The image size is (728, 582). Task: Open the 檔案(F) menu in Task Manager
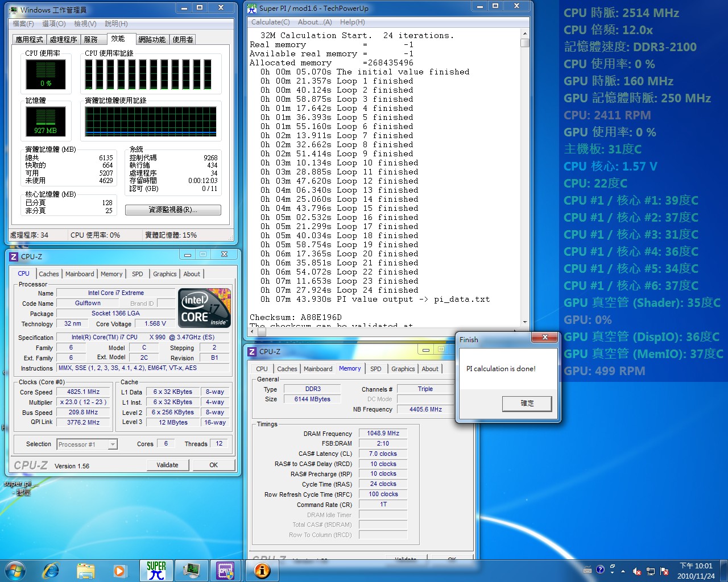point(23,24)
